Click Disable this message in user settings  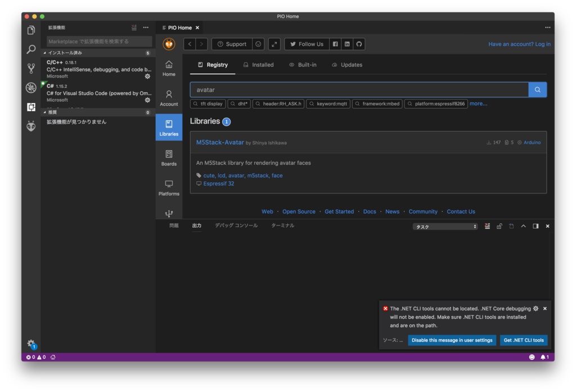click(x=452, y=340)
